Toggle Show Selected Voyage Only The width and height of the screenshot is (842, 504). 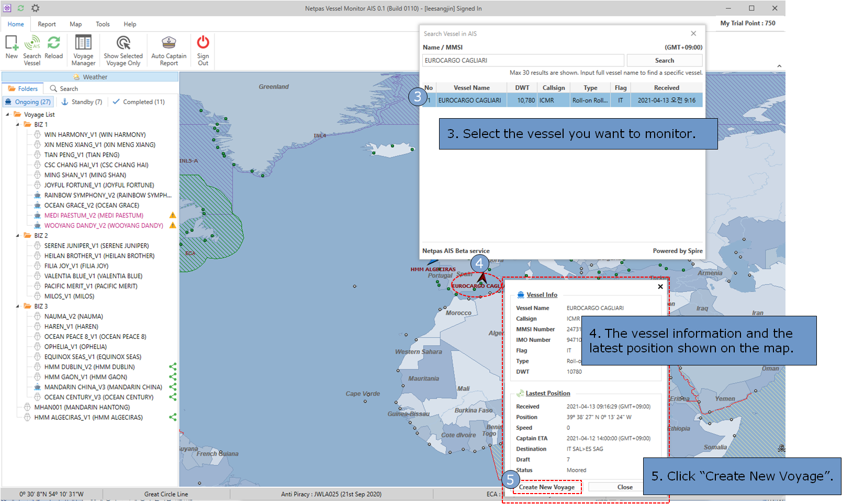coord(123,51)
